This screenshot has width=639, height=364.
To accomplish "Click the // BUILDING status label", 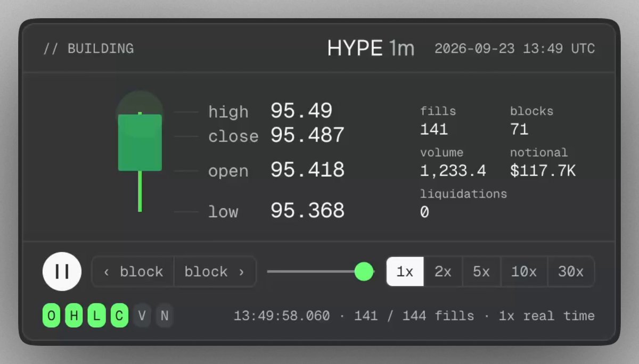I will click(88, 49).
